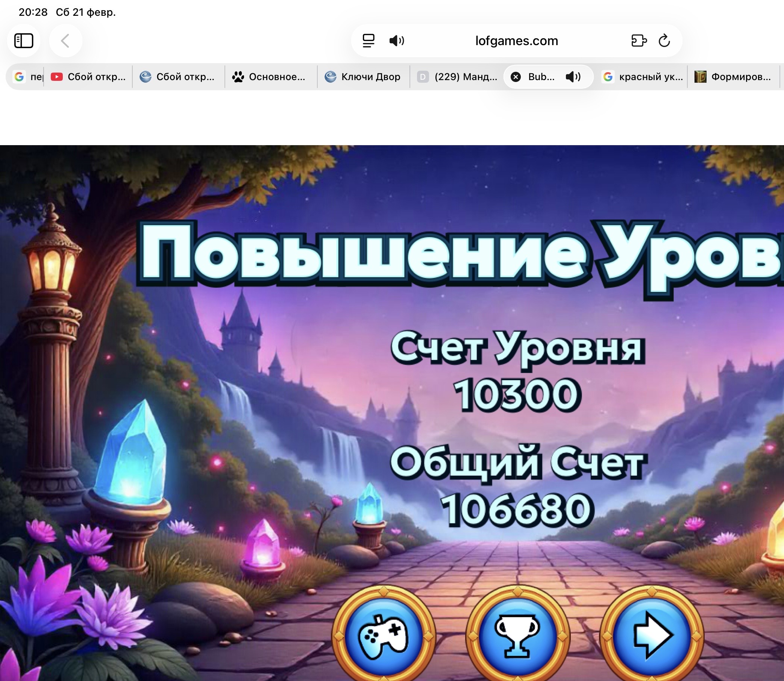Switch to the (229) Манд... tab

[x=457, y=77]
